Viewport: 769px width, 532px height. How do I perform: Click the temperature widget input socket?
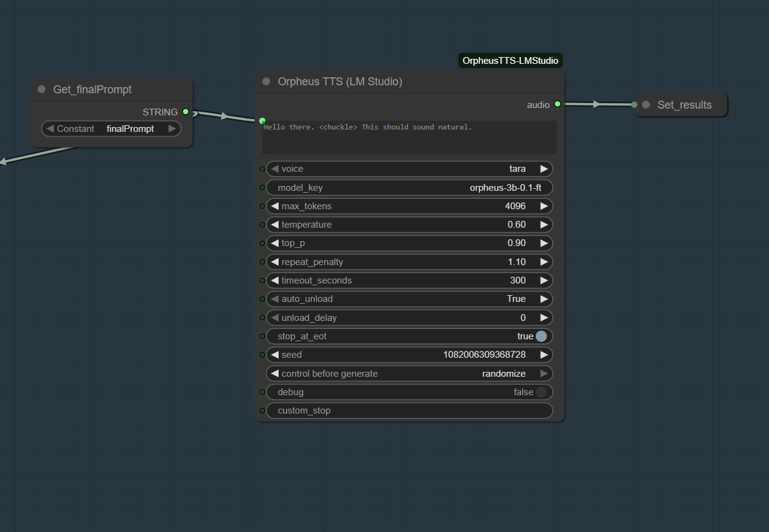(x=262, y=225)
